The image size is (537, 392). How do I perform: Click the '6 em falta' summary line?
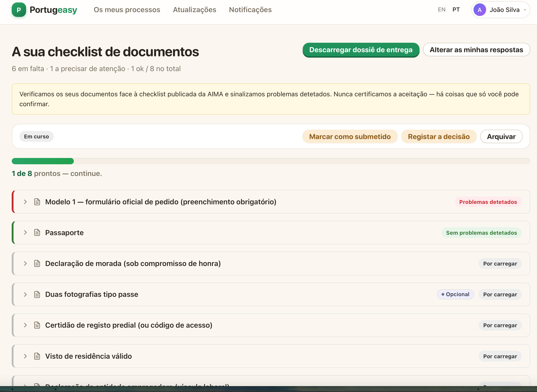[x=96, y=69]
